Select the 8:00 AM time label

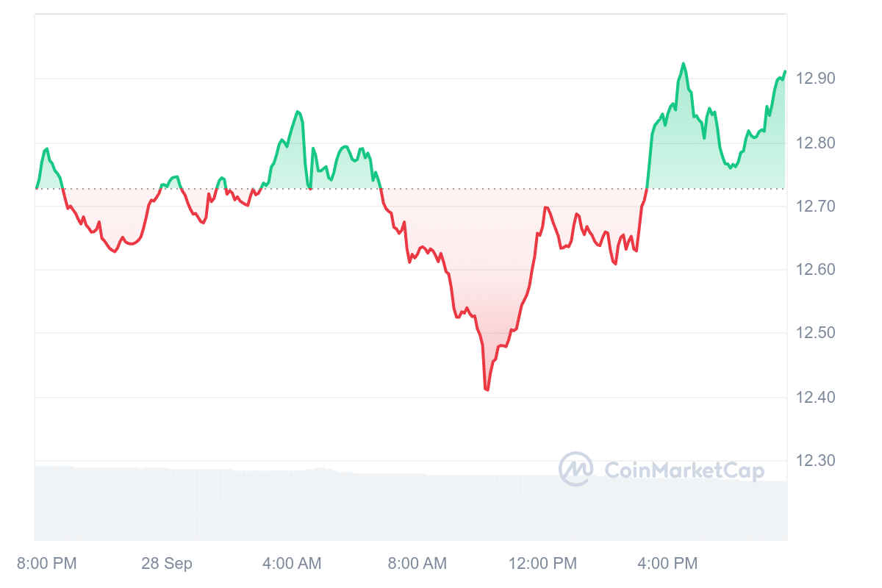pyautogui.click(x=417, y=564)
